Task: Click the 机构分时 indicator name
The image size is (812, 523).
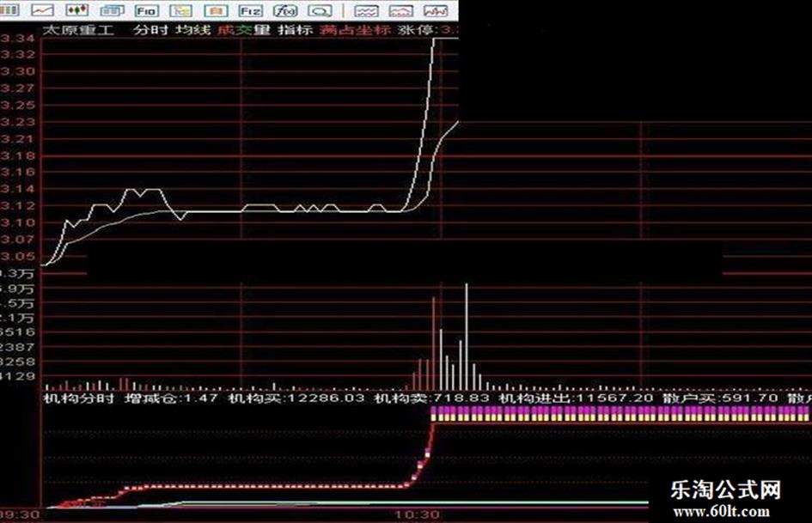Action: (79, 398)
